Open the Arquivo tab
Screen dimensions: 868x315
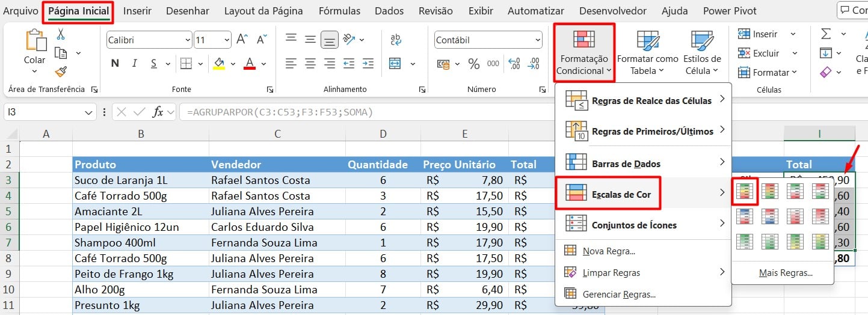coord(20,11)
